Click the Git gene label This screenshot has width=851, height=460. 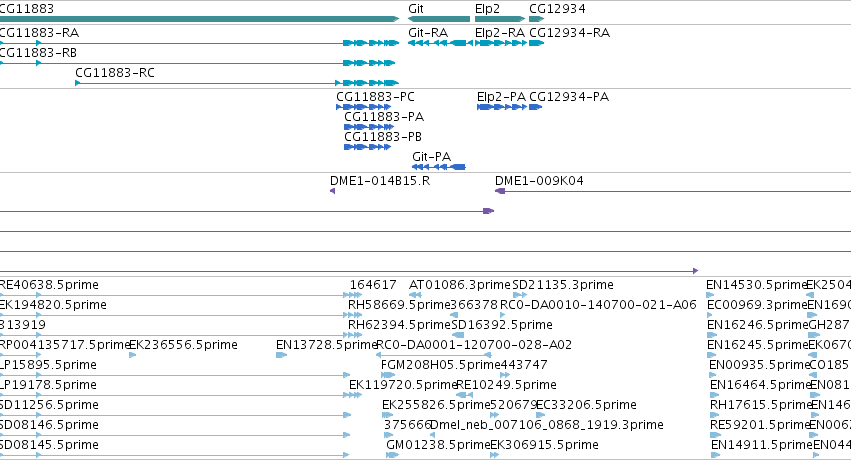click(416, 9)
